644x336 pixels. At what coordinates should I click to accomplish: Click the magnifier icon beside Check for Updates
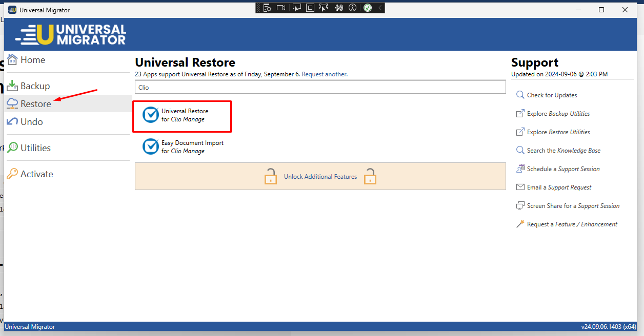520,95
